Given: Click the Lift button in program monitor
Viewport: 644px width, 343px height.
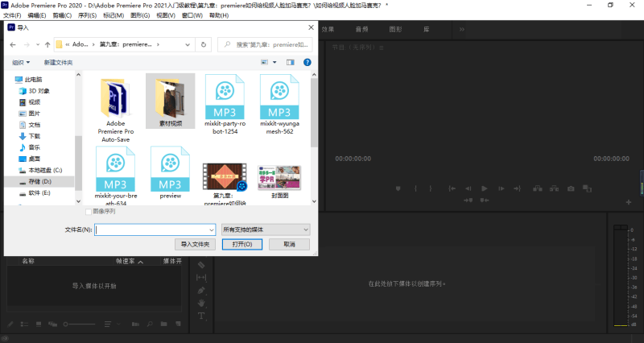Looking at the screenshot, I should (x=537, y=188).
